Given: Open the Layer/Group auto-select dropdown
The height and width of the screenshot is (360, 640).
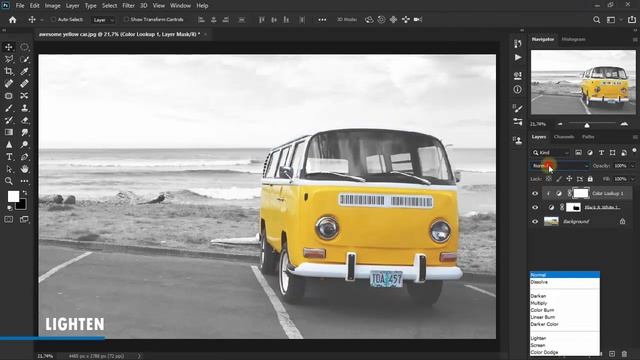Looking at the screenshot, I should [103, 20].
